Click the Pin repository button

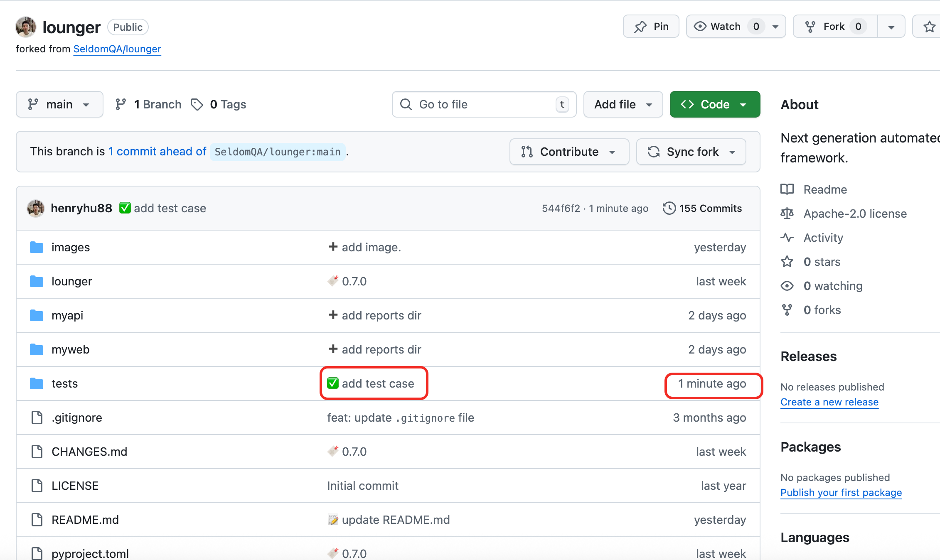coord(651,27)
